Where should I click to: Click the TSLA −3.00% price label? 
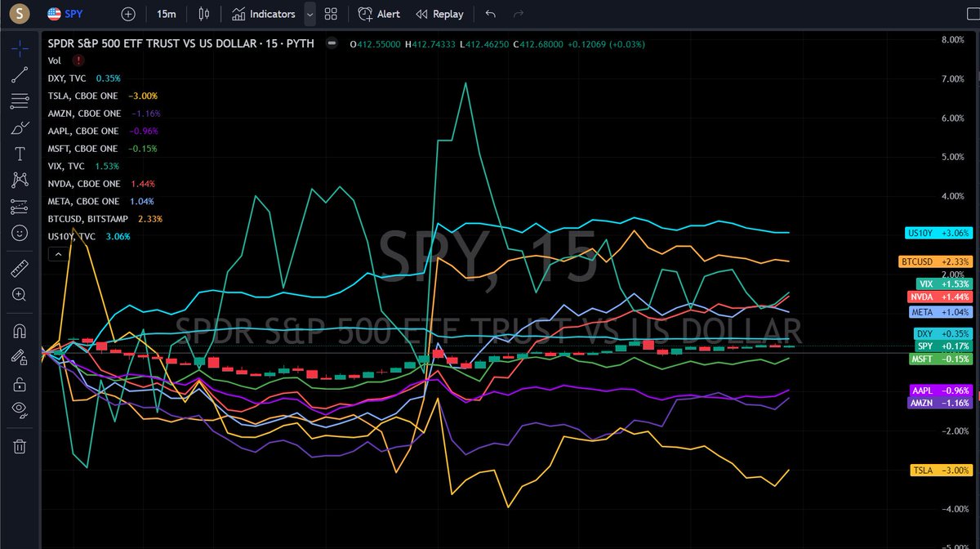coord(942,470)
